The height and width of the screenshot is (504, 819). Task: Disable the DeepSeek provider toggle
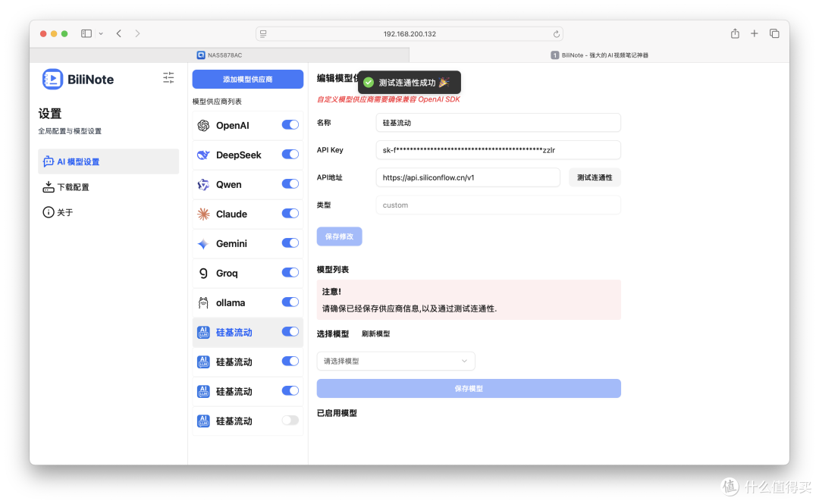tap(290, 155)
